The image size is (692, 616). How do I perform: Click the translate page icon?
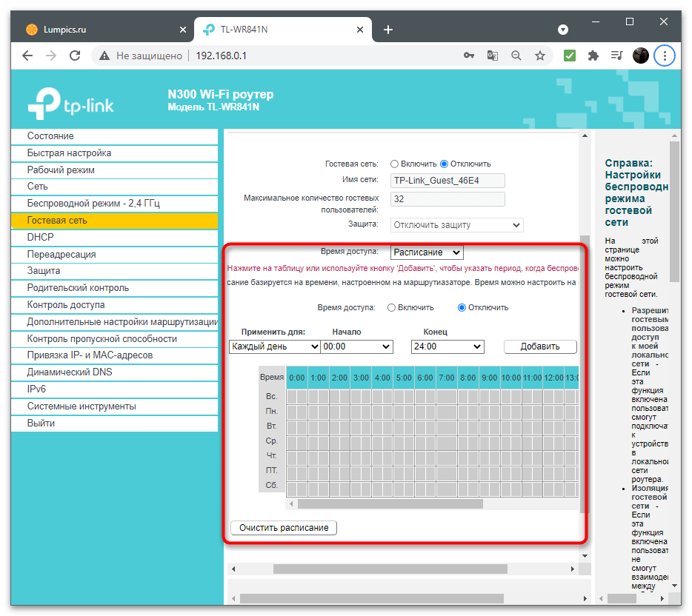(492, 56)
